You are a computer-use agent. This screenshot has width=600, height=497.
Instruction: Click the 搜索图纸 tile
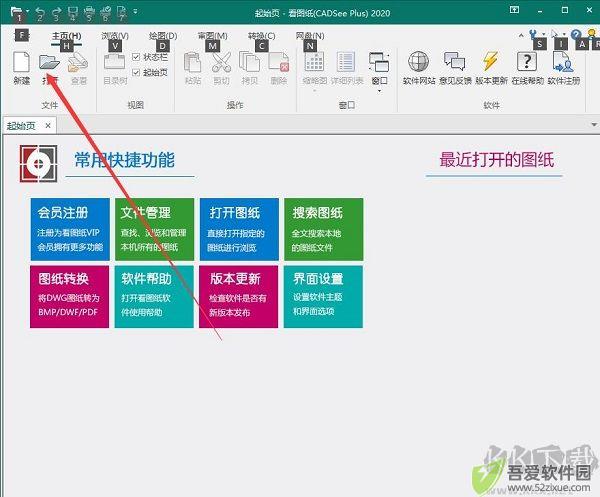(x=324, y=229)
